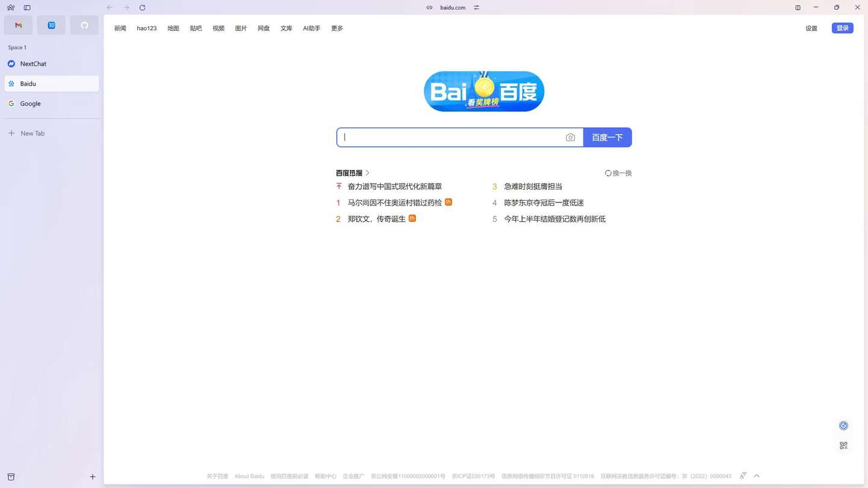Viewport: 868px width, 488px height.
Task: Open hot topic 今年上半年结婚登记数再创新低
Action: pyautogui.click(x=555, y=219)
